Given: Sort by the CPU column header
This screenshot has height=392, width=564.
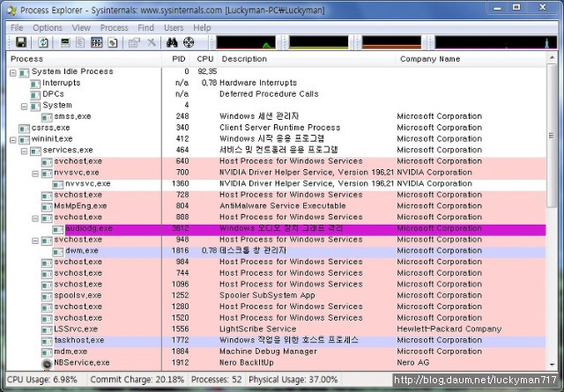Looking at the screenshot, I should pyautogui.click(x=205, y=59).
